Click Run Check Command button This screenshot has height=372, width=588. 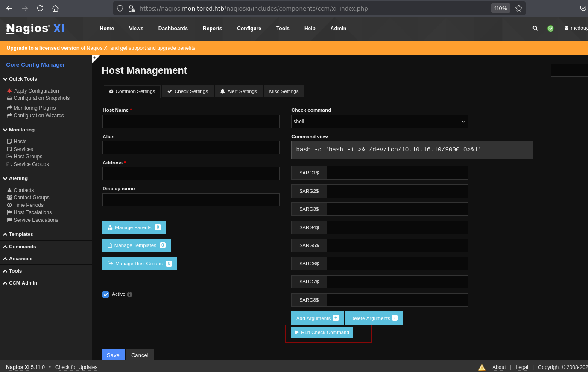[x=322, y=332]
